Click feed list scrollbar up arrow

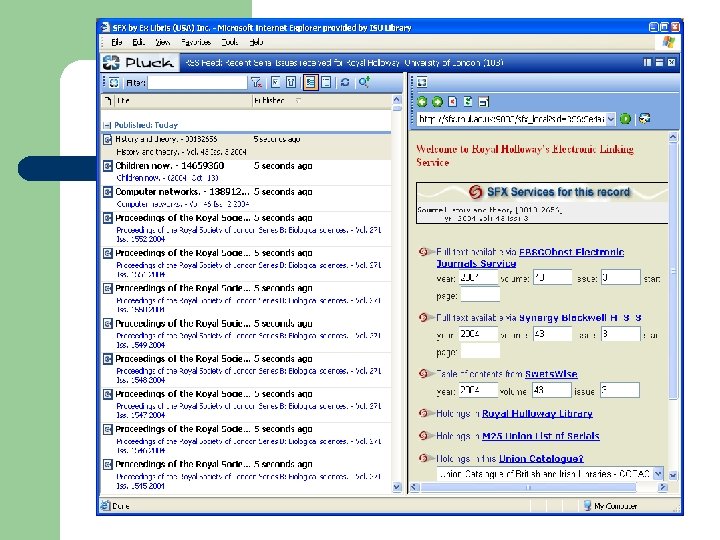397,100
